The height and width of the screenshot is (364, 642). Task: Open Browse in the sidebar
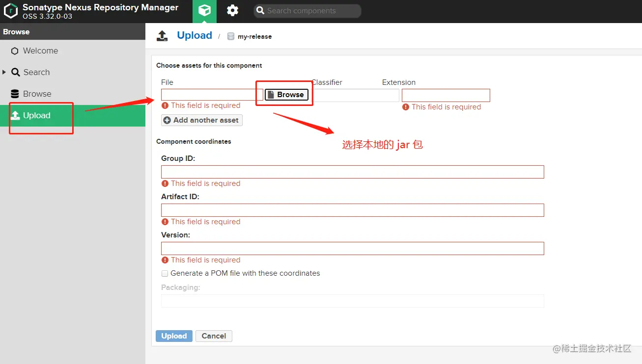point(73,94)
